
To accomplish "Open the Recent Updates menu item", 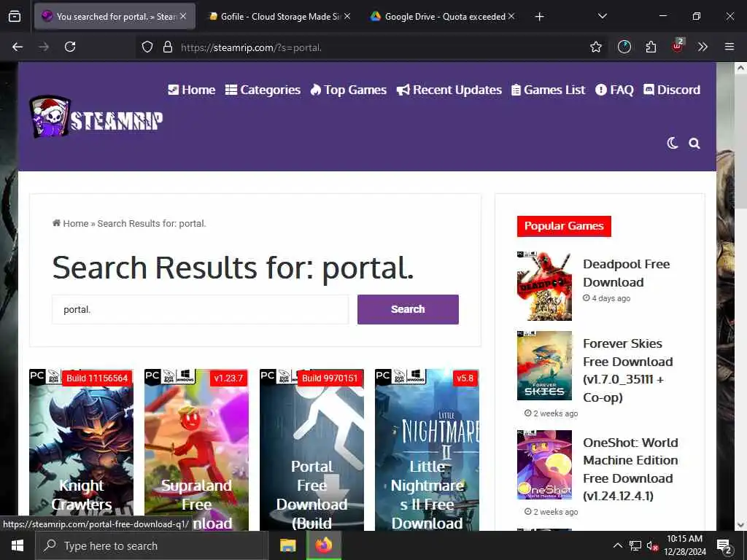I will [x=449, y=90].
